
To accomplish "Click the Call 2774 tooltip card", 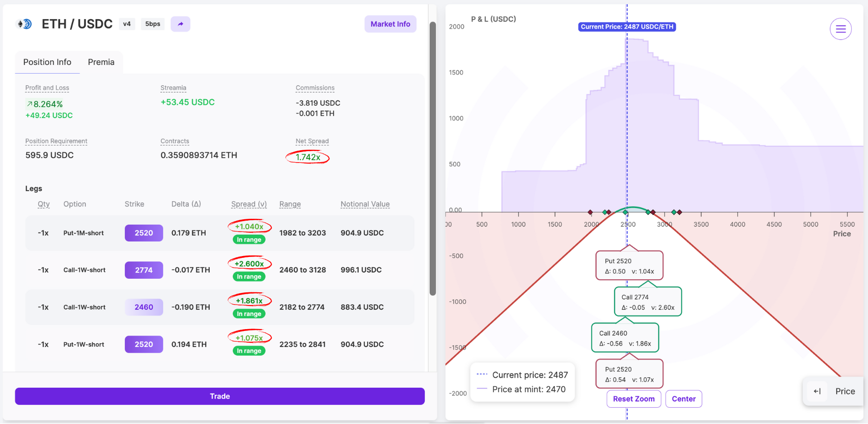I will coord(648,301).
